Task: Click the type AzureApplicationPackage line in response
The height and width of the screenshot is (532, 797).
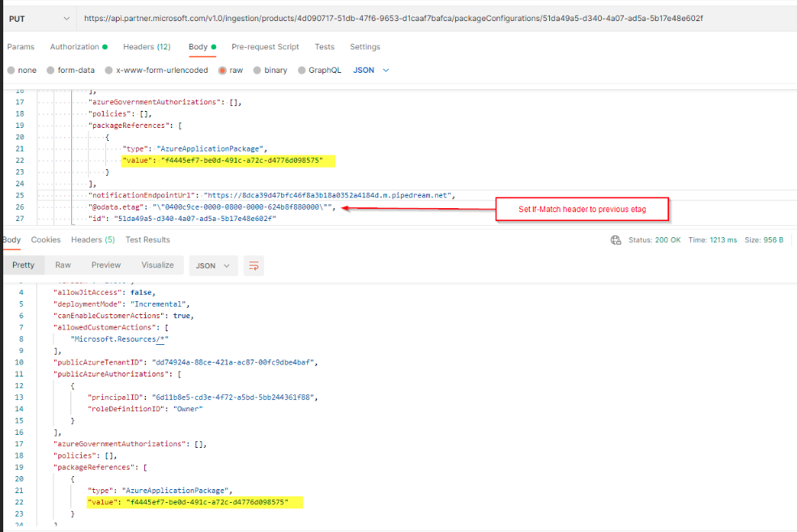Action: click(160, 491)
